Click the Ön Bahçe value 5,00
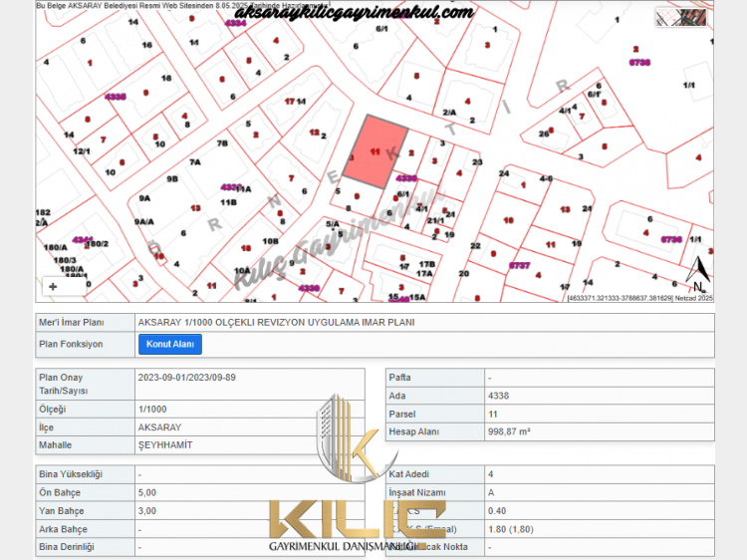Viewport: 747px width, 560px height. click(x=148, y=492)
